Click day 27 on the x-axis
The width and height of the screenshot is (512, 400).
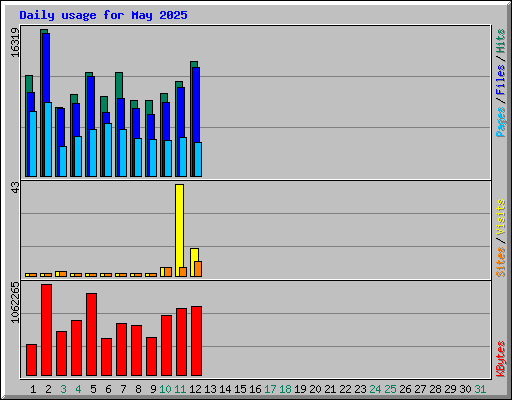coord(420,389)
